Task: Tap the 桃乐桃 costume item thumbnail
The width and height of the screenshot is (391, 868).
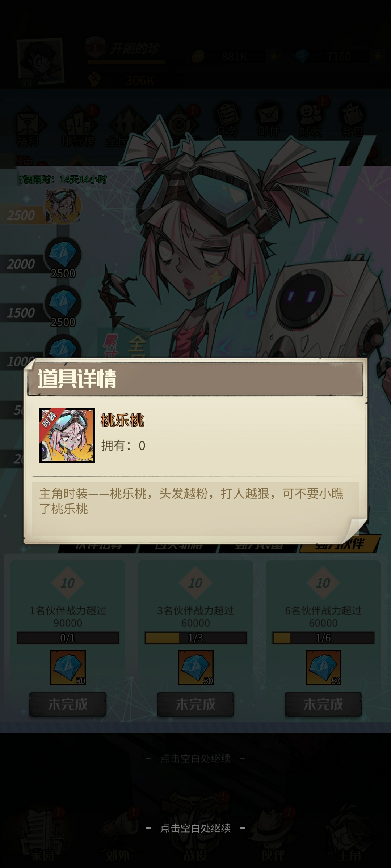Action: pyautogui.click(x=67, y=435)
